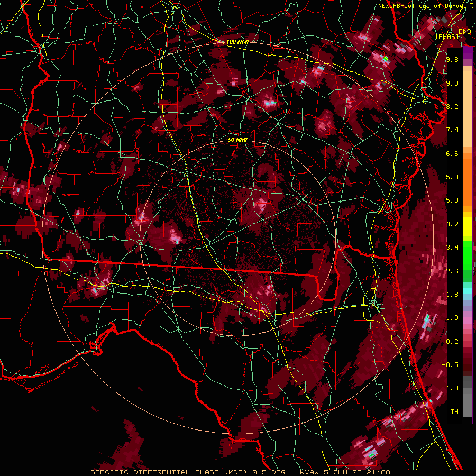476x476 pixels.
Task: Click the 9.0 value on the scale
Action: 452,83
